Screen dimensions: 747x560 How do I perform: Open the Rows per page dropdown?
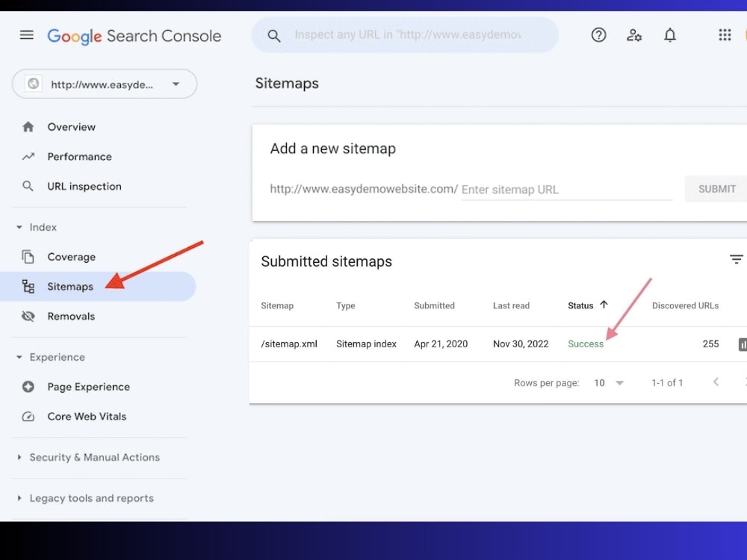609,383
